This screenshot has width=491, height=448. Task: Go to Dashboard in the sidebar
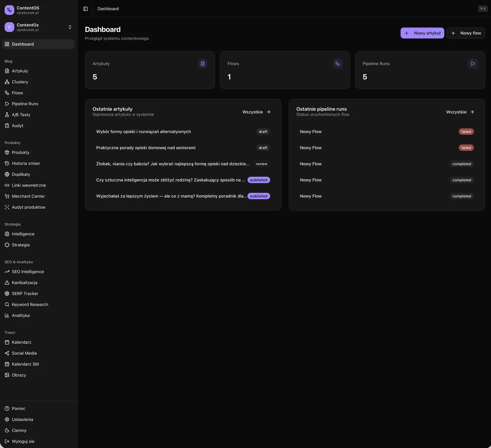(x=39, y=44)
